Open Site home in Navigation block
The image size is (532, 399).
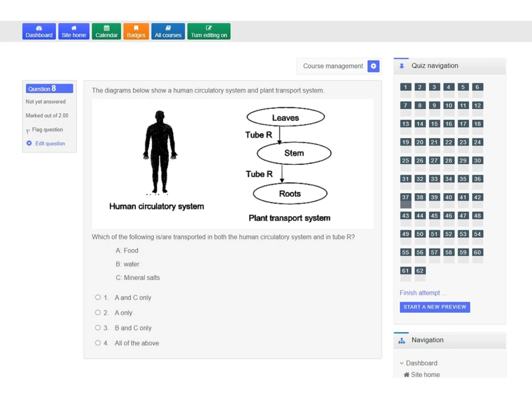pyautogui.click(x=425, y=375)
